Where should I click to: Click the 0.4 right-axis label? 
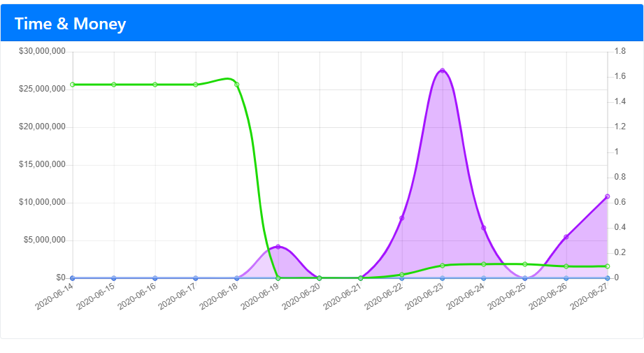tap(620, 227)
